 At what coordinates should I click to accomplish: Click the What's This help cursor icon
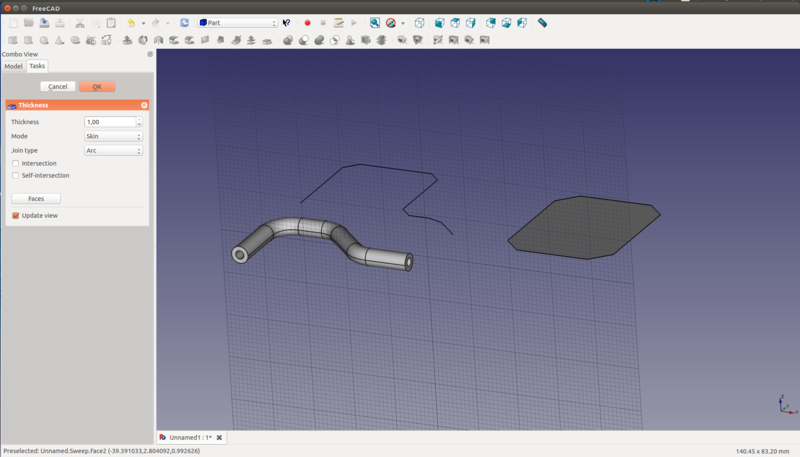pos(287,22)
